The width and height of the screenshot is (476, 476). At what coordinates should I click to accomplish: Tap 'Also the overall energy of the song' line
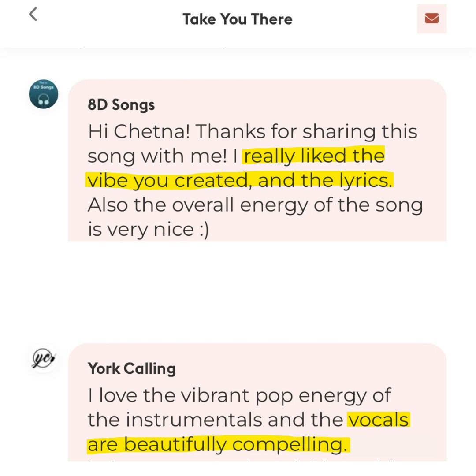click(x=255, y=205)
